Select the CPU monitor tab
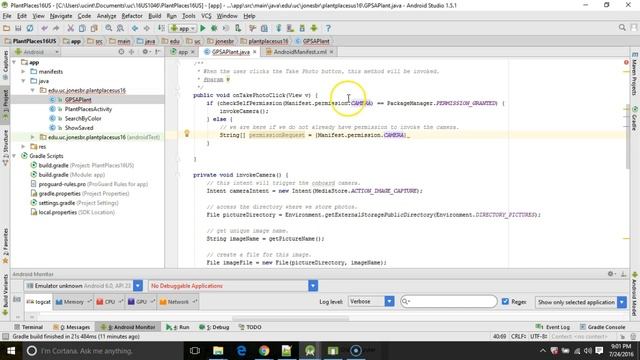The height and width of the screenshot is (360, 640). click(x=109, y=302)
